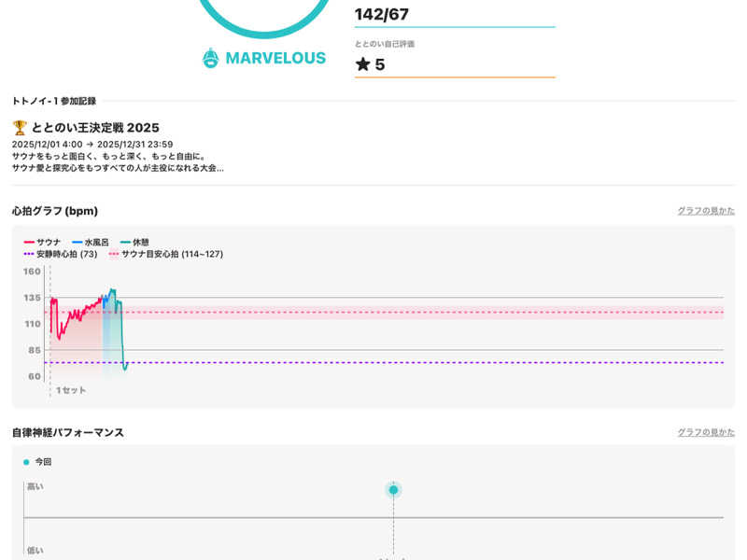Click the trophy icon beside ととのい王決定戦
Image resolution: width=747 pixels, height=560 pixels.
pyautogui.click(x=20, y=128)
